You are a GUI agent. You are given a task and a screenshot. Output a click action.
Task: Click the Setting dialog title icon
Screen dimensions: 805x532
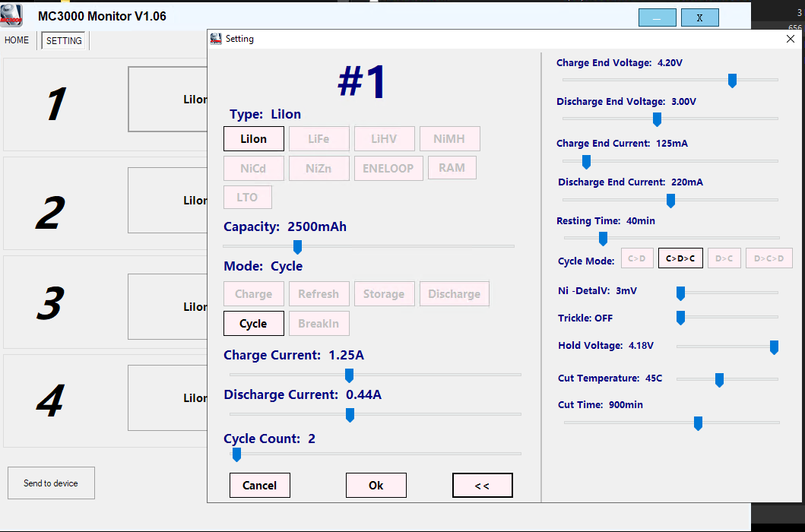[216, 39]
